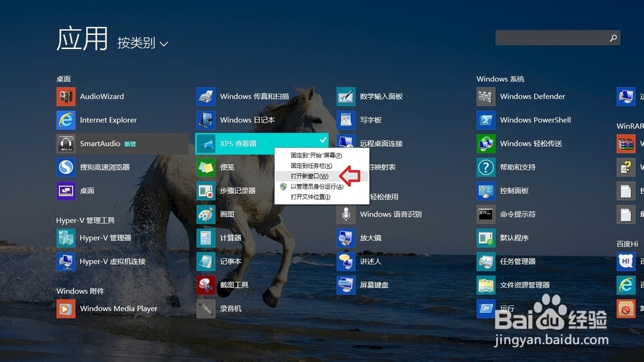Open 记事本 notepad icon
This screenshot has width=644, height=362.
click(206, 262)
